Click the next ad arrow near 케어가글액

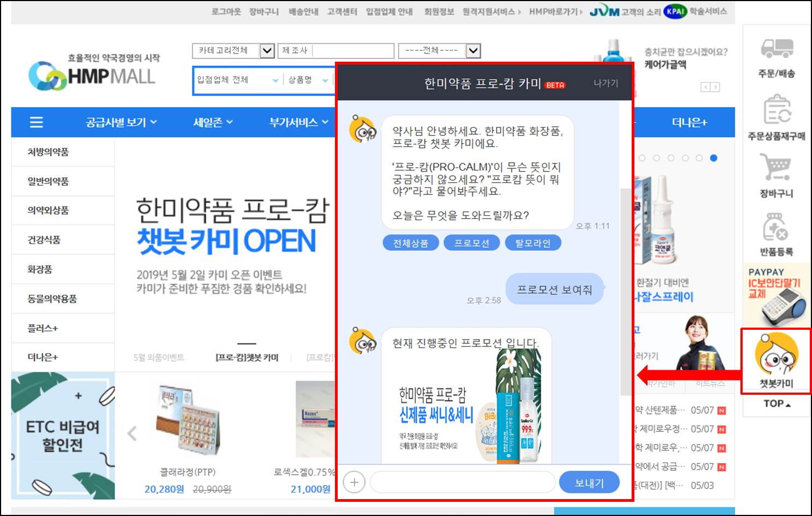[715, 87]
